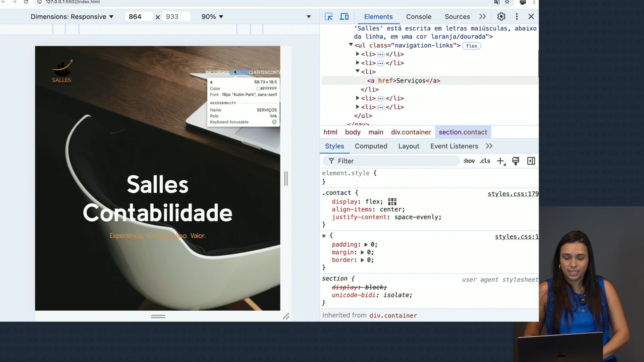Switch to the Console tab
Image resolution: width=644 pixels, height=362 pixels.
point(419,17)
